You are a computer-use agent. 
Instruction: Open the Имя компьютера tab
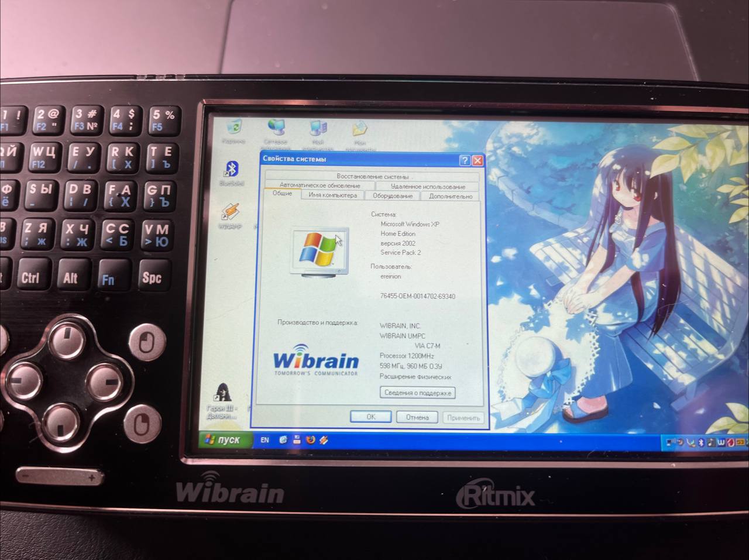point(332,195)
